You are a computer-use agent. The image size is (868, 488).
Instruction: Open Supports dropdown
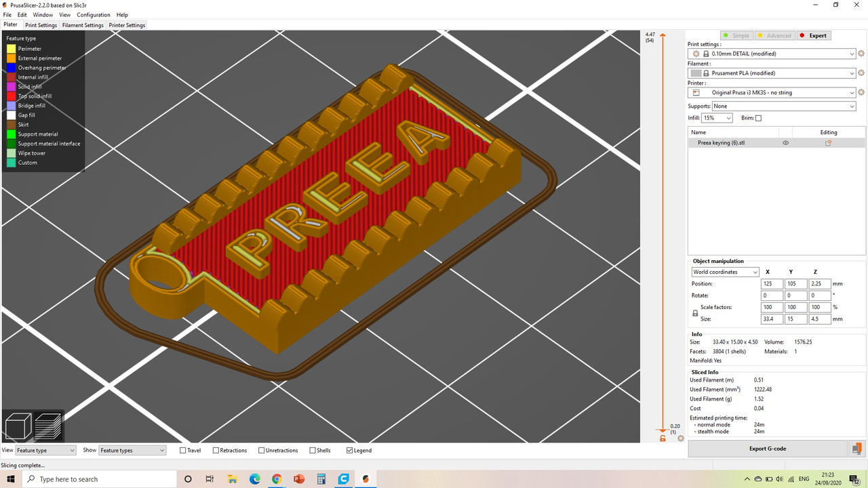(x=784, y=106)
